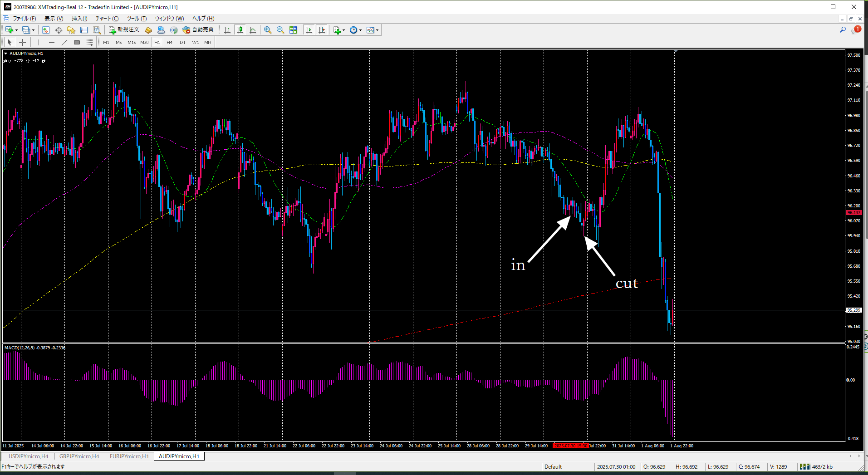Select the horizontal line drawing tool
The image size is (868, 475).
click(51, 42)
